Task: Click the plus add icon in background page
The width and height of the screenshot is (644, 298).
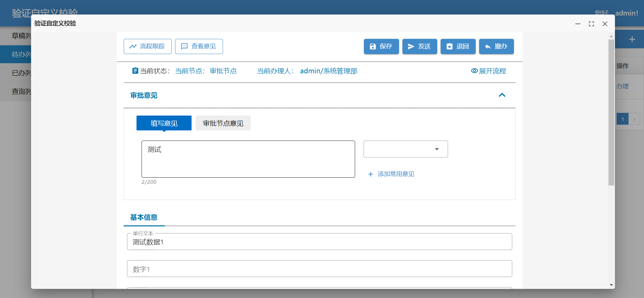Action: coord(632,39)
